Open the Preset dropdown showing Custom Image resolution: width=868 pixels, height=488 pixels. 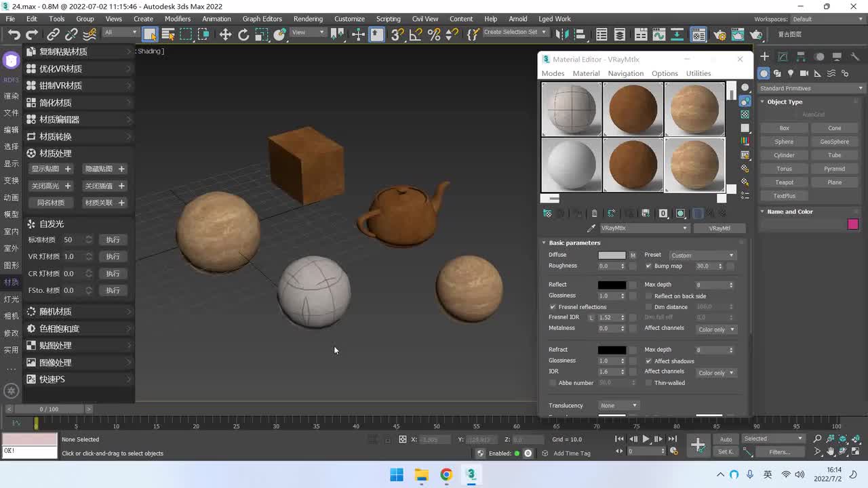(x=702, y=256)
